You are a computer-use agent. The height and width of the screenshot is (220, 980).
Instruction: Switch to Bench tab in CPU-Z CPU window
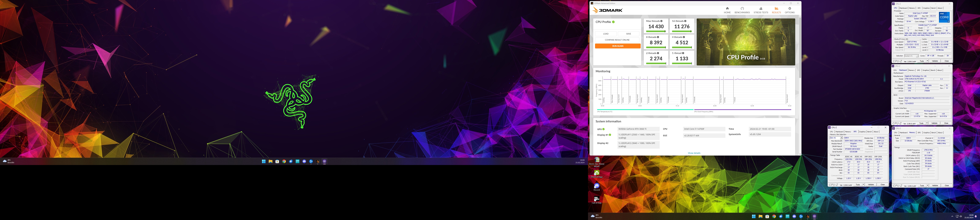(934, 8)
